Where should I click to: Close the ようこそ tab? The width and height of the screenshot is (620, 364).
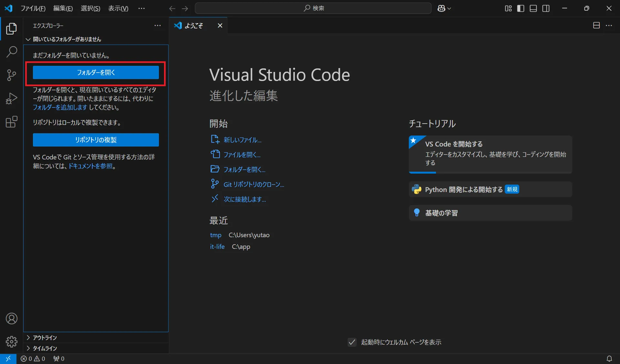tap(220, 25)
